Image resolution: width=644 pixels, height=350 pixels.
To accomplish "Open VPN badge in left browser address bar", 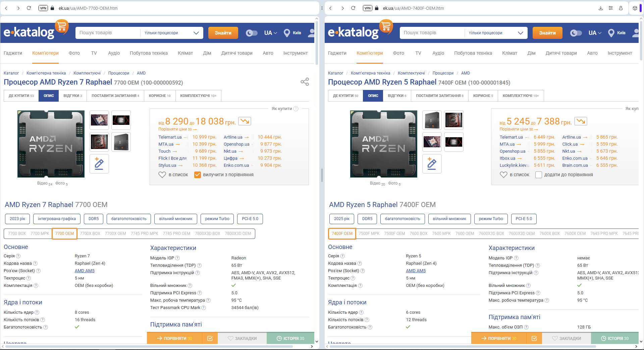I will [43, 8].
